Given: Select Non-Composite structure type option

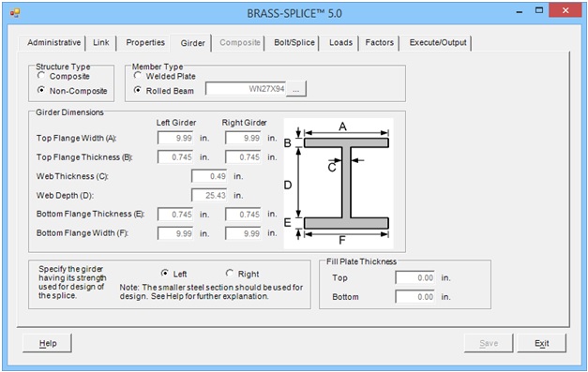Looking at the screenshot, I should click(41, 90).
